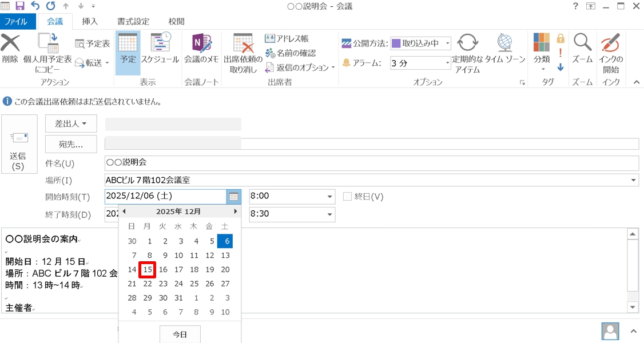
Task: Open the ファイル (File) tab
Action: (x=15, y=22)
